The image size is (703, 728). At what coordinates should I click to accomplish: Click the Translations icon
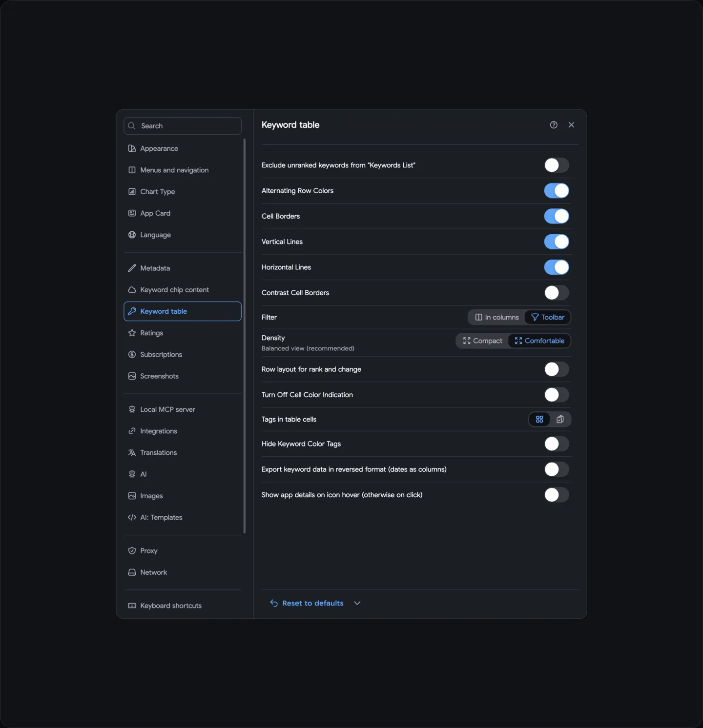pyautogui.click(x=132, y=453)
